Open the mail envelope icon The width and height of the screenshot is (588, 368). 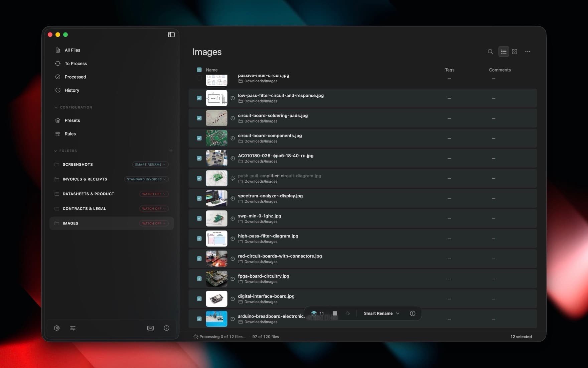point(150,328)
